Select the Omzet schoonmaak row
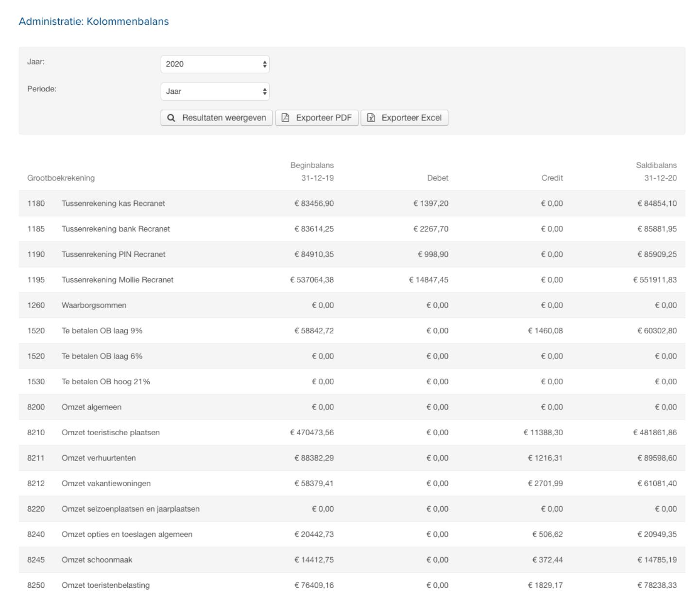700x597 pixels. (97, 560)
